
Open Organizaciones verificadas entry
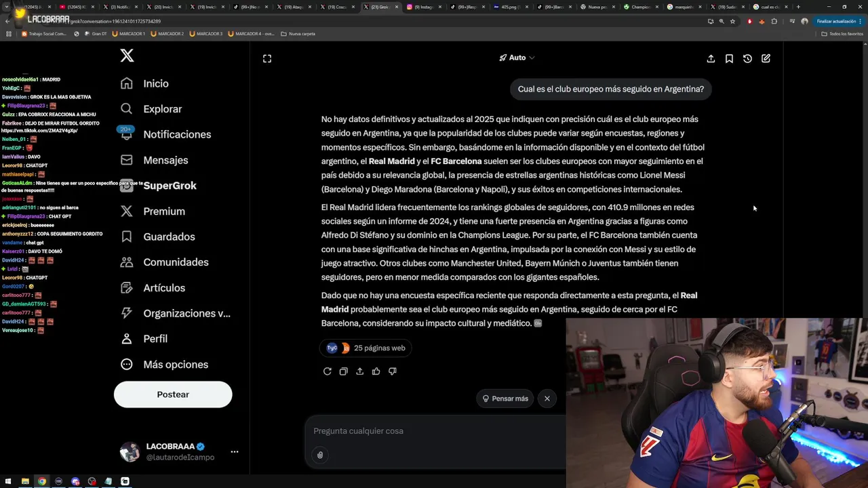pos(175,313)
